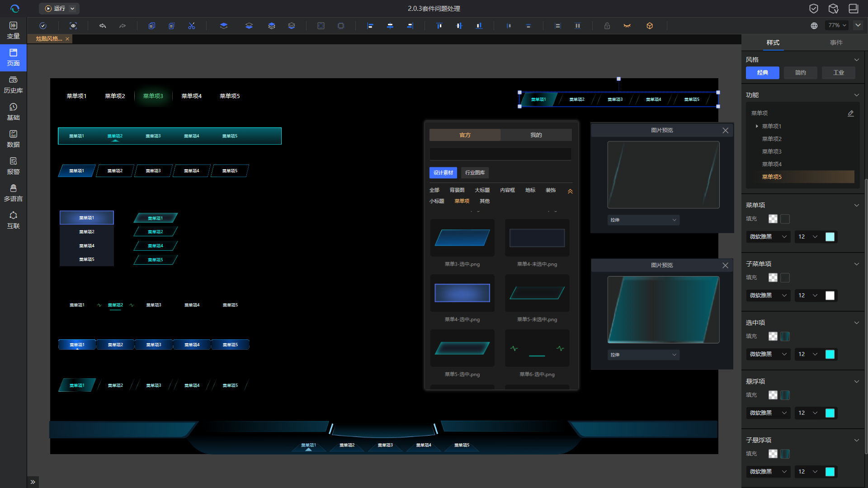Viewport: 868px width, 488px height.
Task: Open the 拉伸 dropdown in top image preview
Action: 643,220
